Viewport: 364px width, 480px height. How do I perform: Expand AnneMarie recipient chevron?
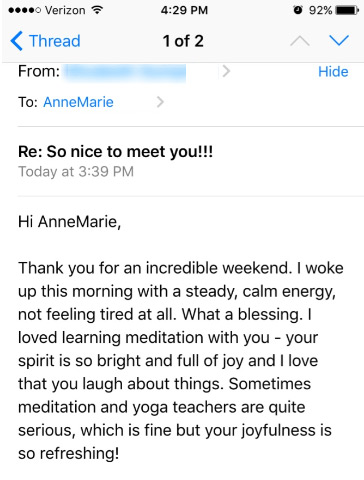(160, 102)
